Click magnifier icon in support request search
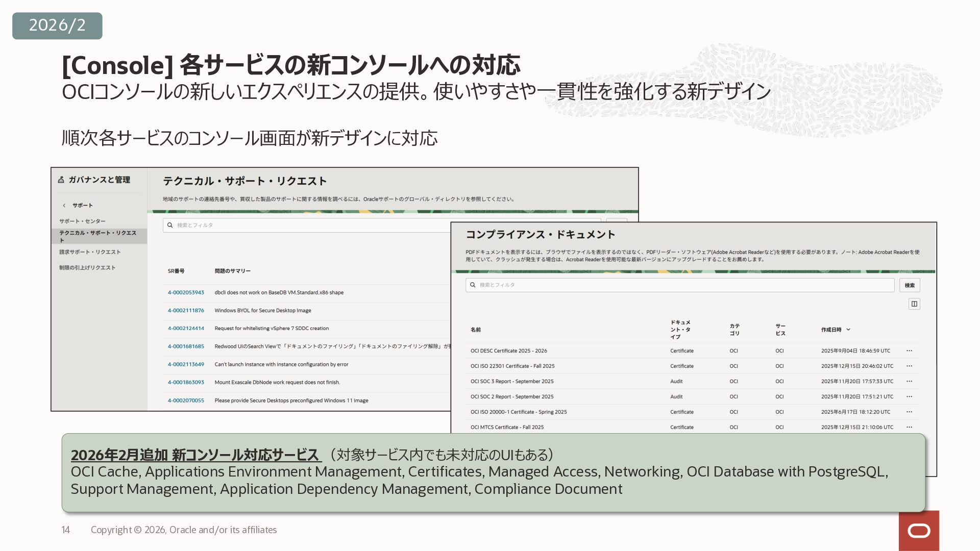This screenshot has height=551, width=980. (170, 225)
